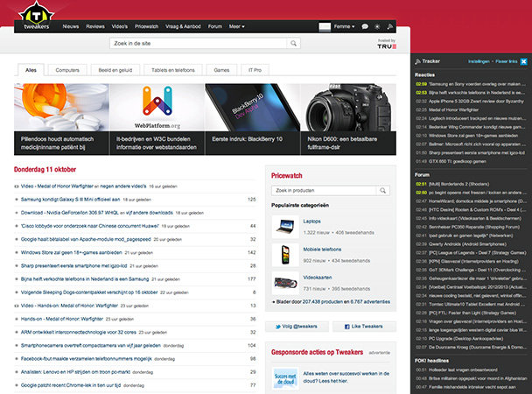The width and height of the screenshot is (532, 394).
Task: Click the Pricewatch search magnifier icon
Action: [382, 190]
